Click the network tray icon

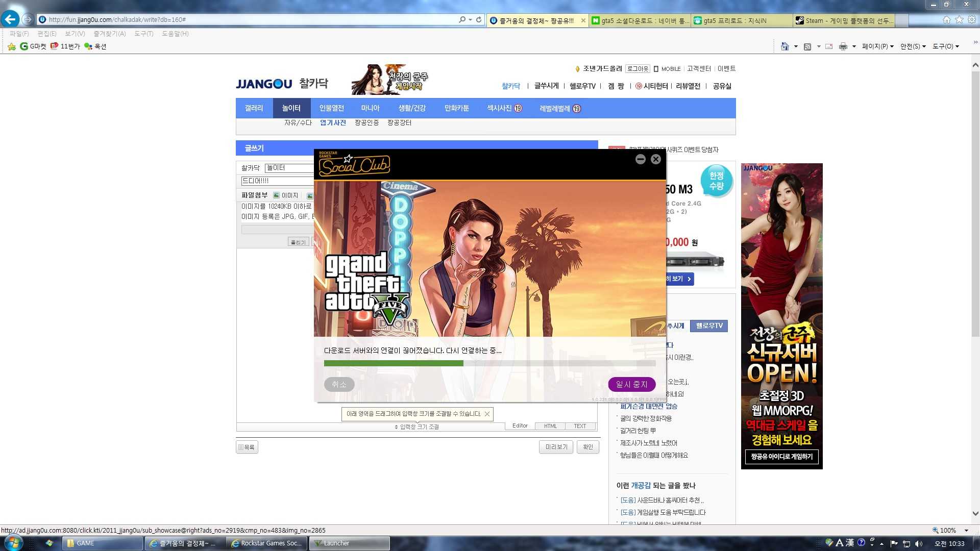(906, 543)
